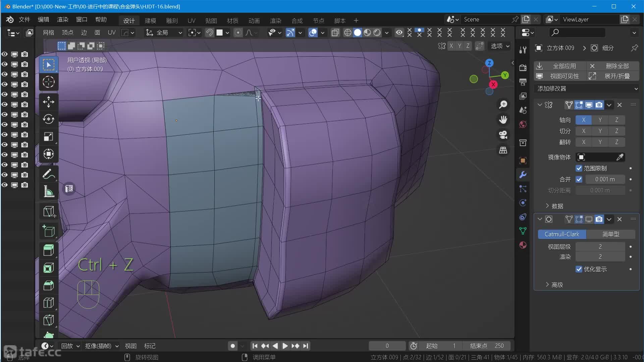Select the Scale tool
The image size is (644, 362).
pos(49,137)
